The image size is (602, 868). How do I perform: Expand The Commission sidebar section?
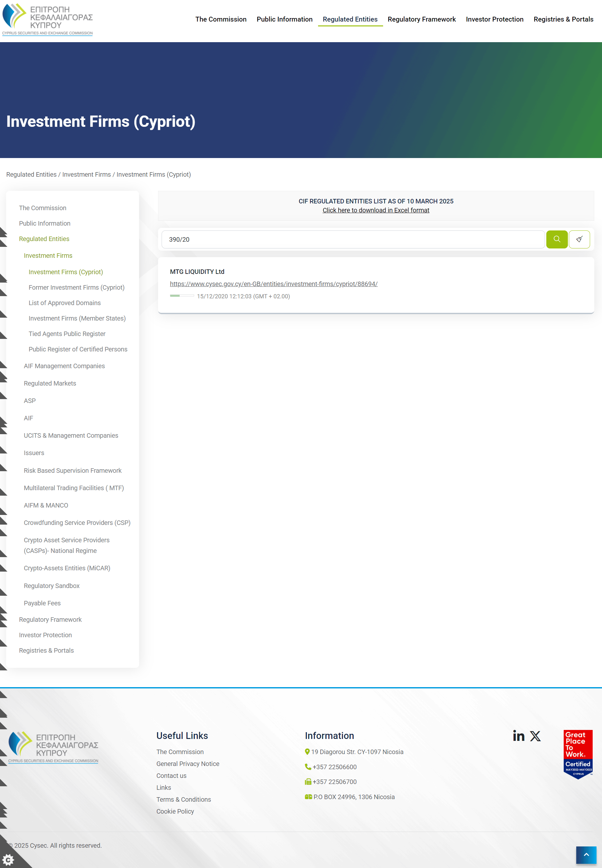click(x=42, y=208)
